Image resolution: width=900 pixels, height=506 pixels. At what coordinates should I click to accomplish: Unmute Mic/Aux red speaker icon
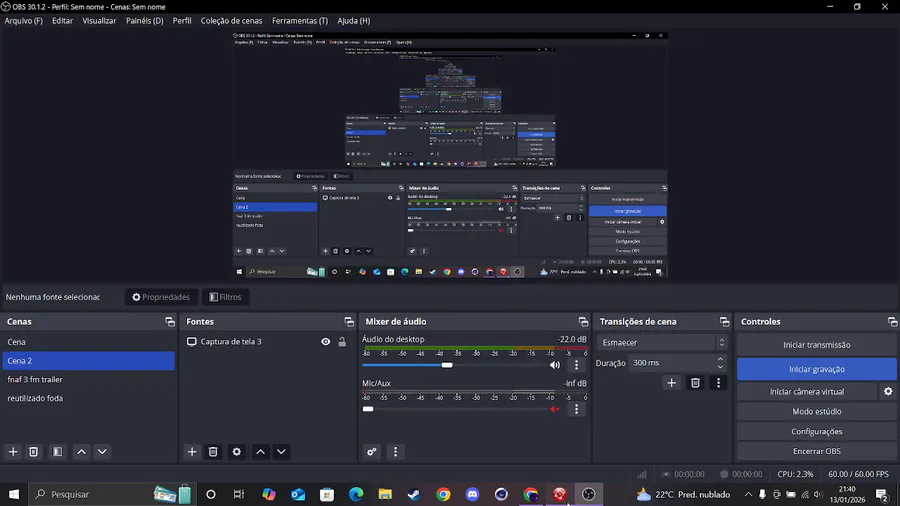pyautogui.click(x=554, y=409)
